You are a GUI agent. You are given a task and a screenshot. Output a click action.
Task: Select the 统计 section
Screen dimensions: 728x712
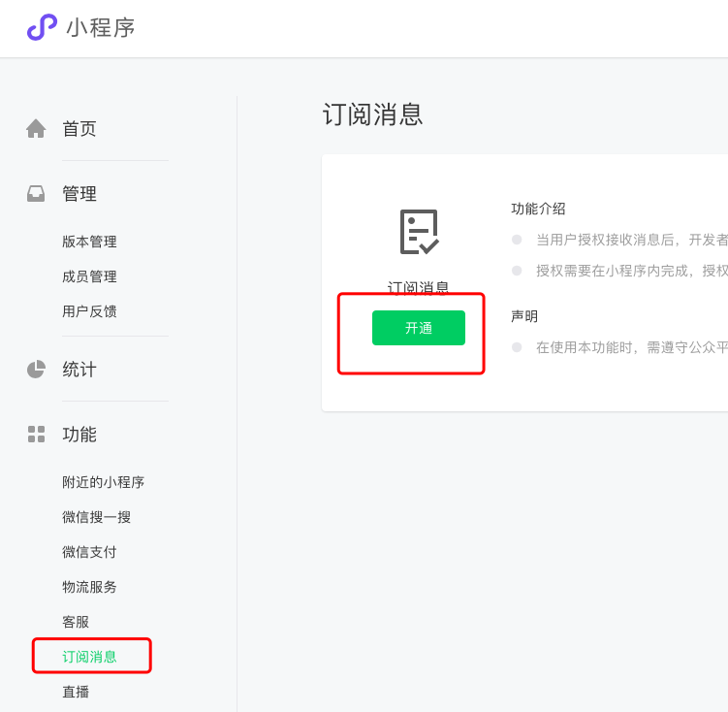point(79,370)
